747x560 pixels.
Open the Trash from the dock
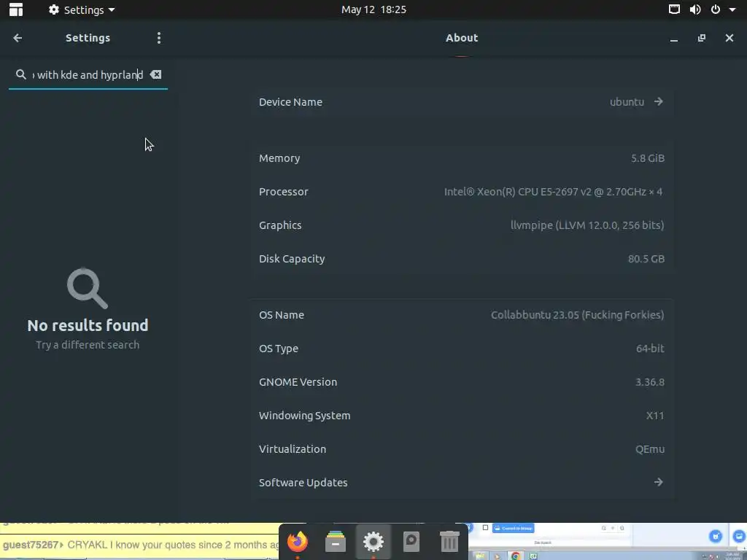[449, 542]
